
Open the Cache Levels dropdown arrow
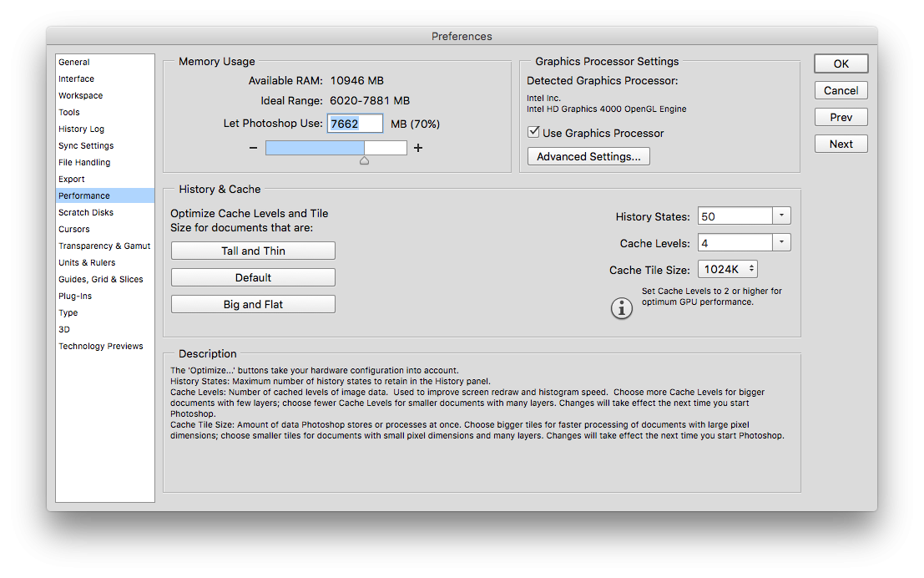coord(781,242)
